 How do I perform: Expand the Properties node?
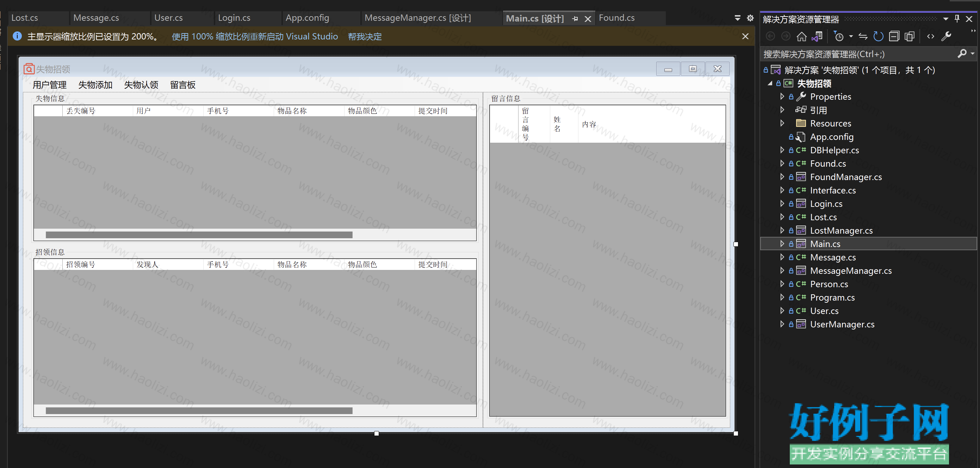782,96
